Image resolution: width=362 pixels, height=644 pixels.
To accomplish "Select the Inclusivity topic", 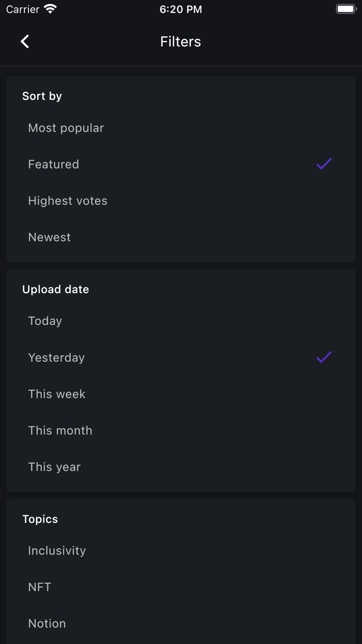I will click(57, 550).
